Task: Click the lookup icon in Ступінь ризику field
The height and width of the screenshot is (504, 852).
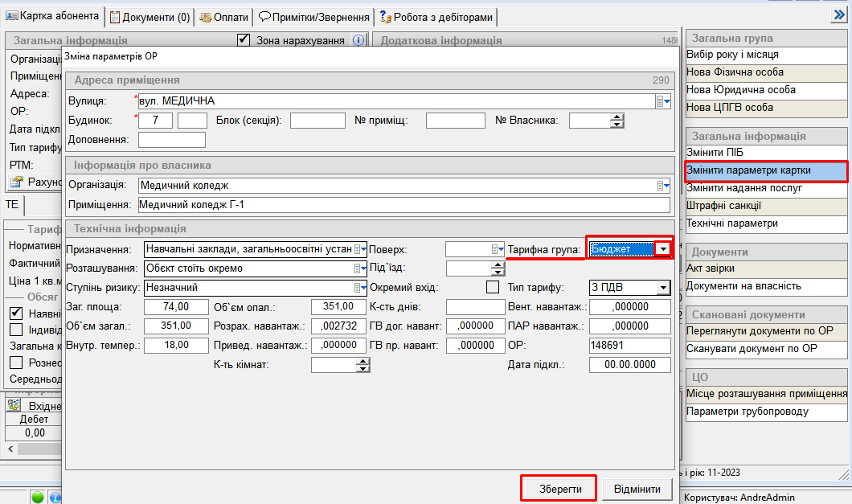Action: coord(360,288)
